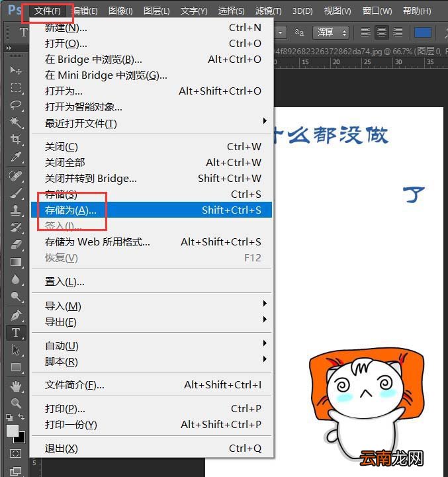
Task: Choose 退出(X) to quit Photoshop
Action: click(x=152, y=449)
